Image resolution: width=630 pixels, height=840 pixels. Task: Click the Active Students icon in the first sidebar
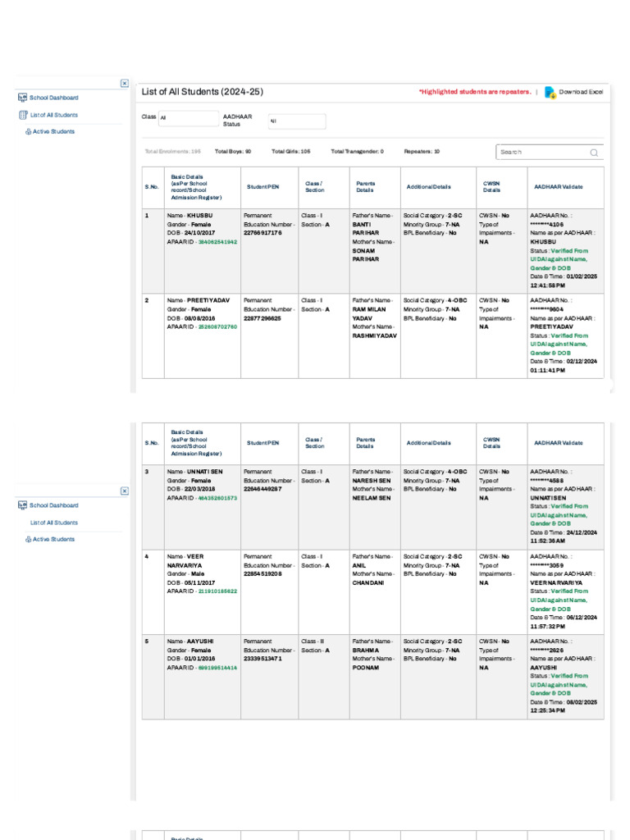(x=28, y=131)
